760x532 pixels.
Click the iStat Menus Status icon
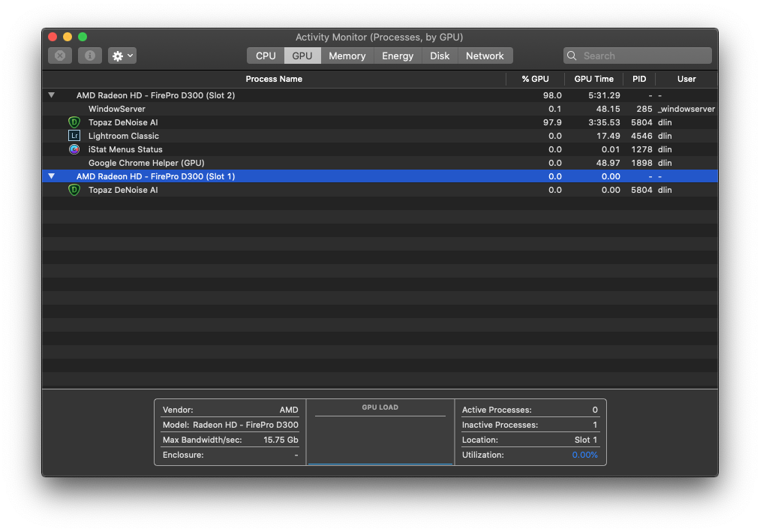74,149
